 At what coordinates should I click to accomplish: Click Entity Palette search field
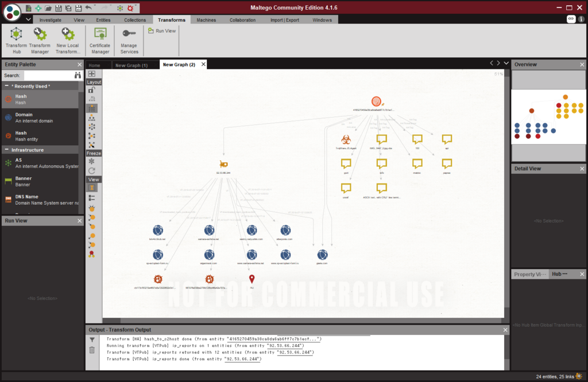pyautogui.click(x=48, y=75)
